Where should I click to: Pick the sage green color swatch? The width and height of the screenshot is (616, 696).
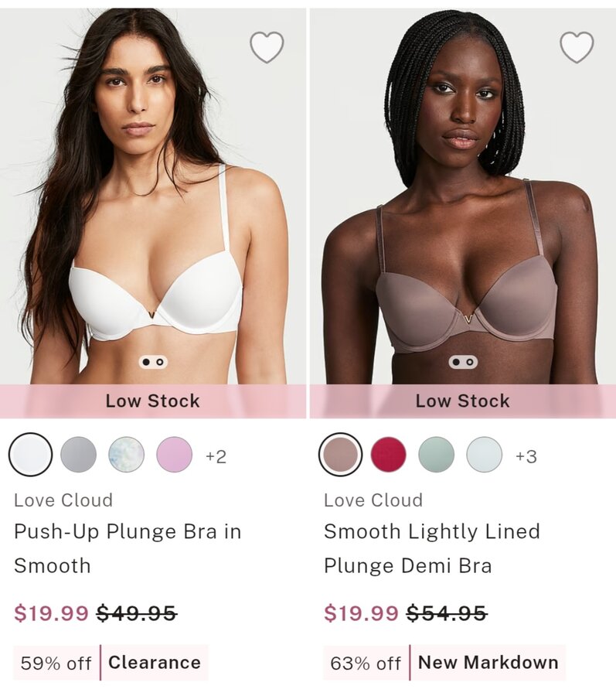[437, 455]
